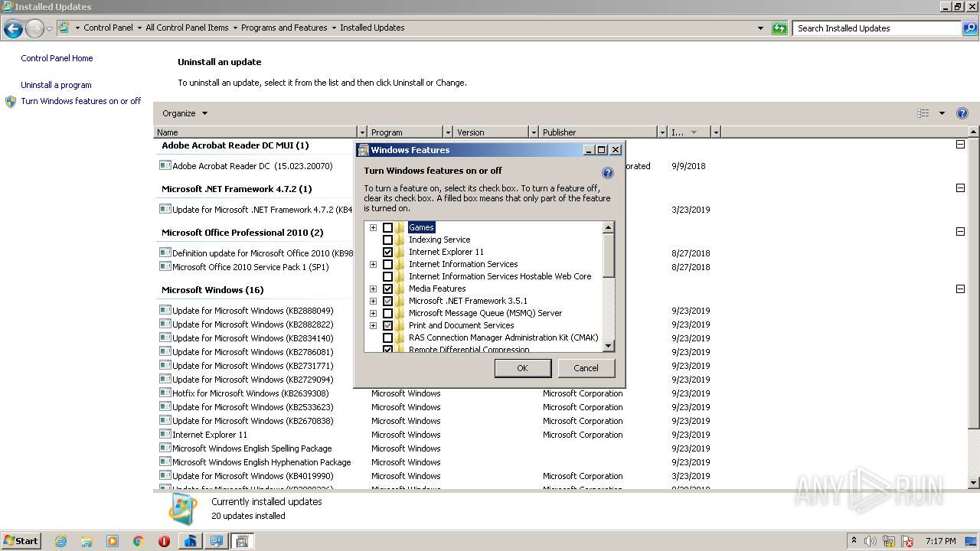Click the Start button

[x=21, y=541]
